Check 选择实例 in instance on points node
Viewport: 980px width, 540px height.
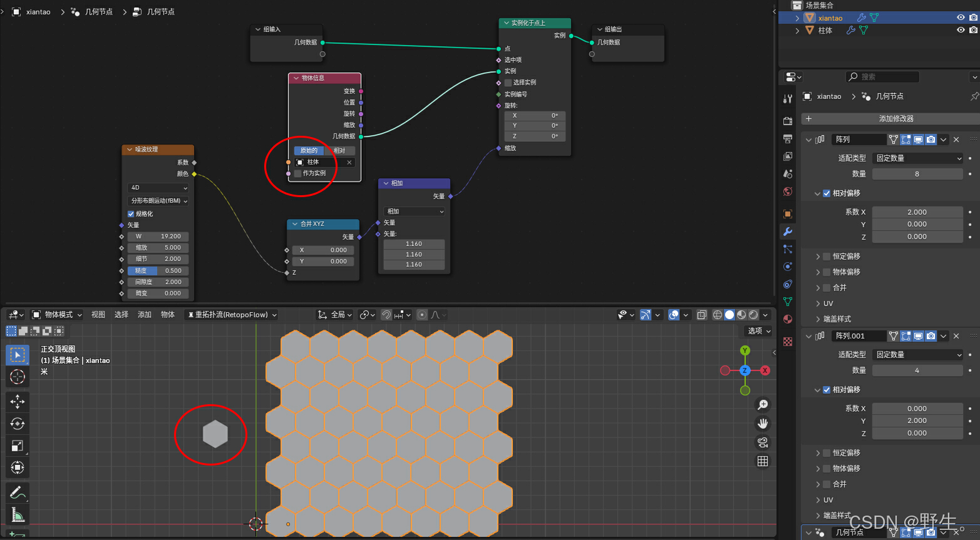point(508,83)
